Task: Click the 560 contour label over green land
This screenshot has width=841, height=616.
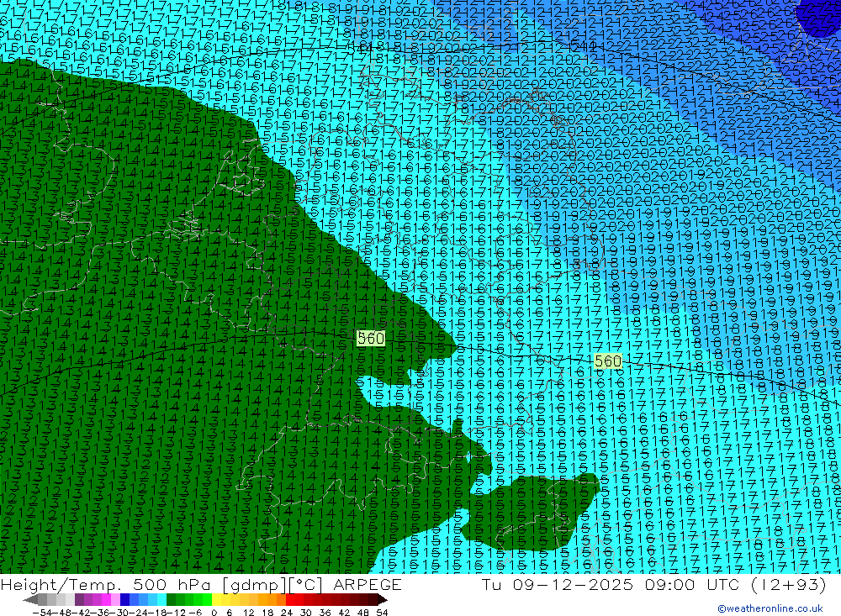Action: [x=371, y=339]
